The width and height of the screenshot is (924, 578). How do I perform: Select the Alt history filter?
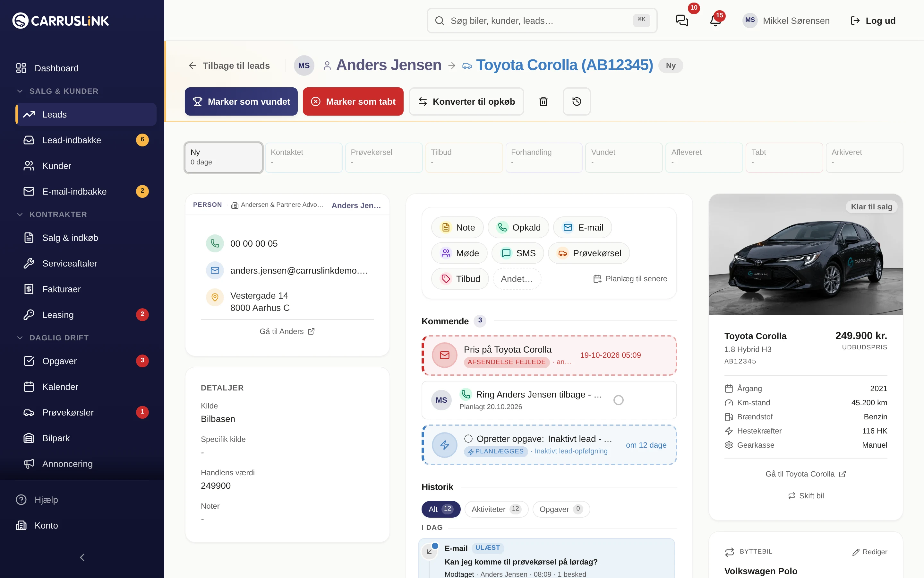pyautogui.click(x=441, y=509)
